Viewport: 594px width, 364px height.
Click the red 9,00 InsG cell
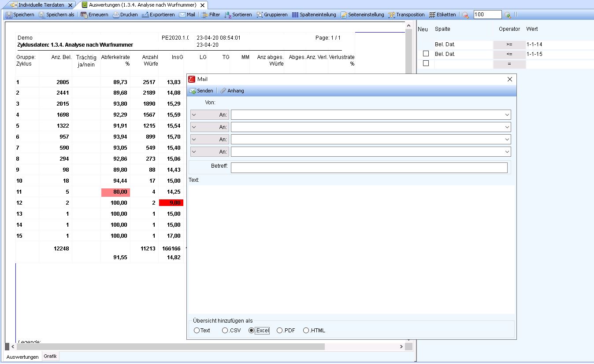171,203
